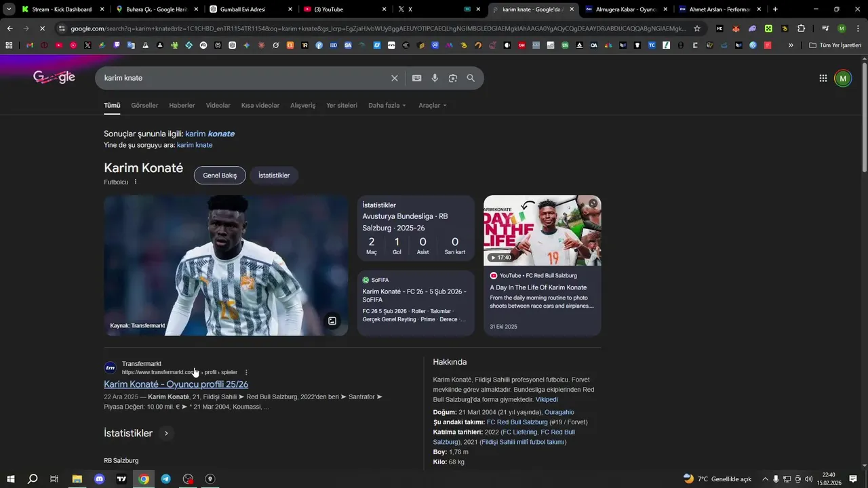This screenshot has height=488, width=868.
Task: Bookmark this page with star icon
Action: [697, 28]
